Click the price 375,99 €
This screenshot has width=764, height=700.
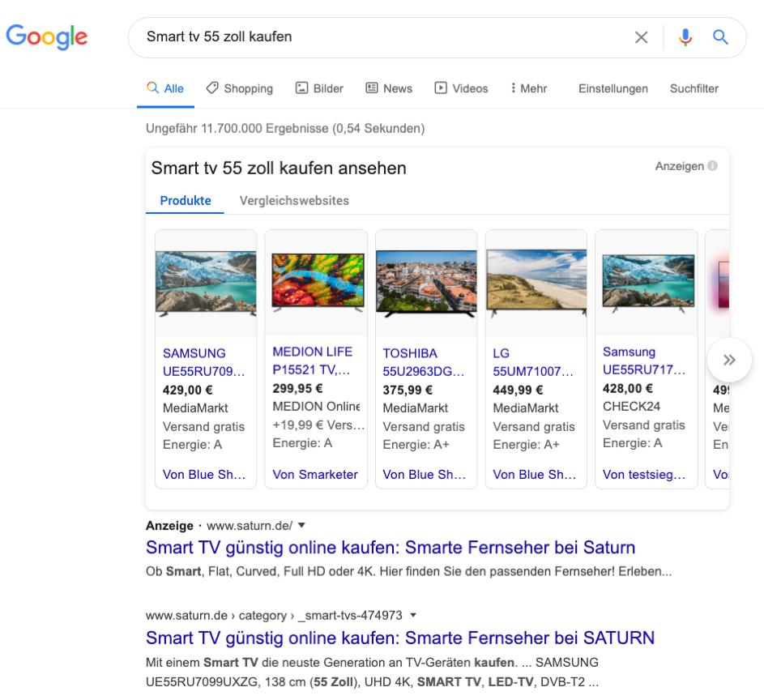(408, 391)
